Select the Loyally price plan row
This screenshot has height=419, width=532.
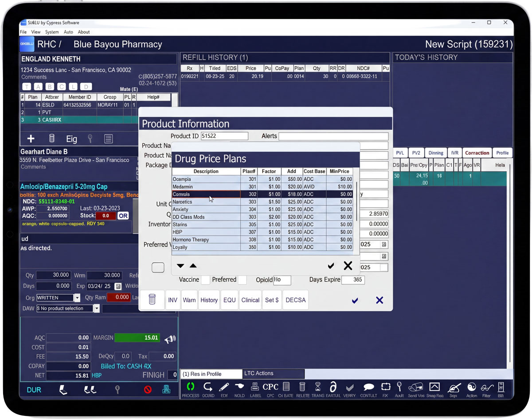pos(262,247)
